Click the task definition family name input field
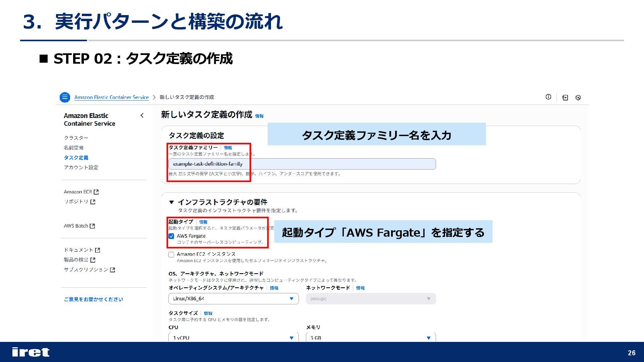 click(x=302, y=164)
